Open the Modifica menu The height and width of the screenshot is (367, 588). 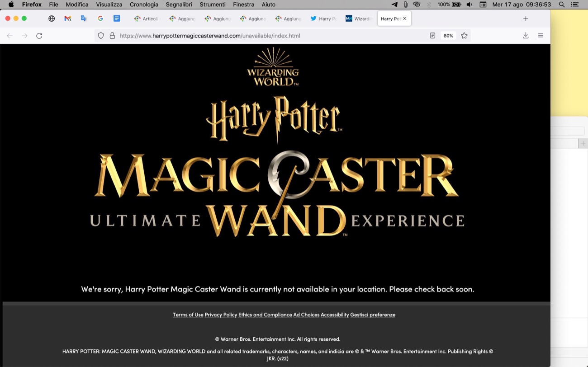tap(77, 5)
